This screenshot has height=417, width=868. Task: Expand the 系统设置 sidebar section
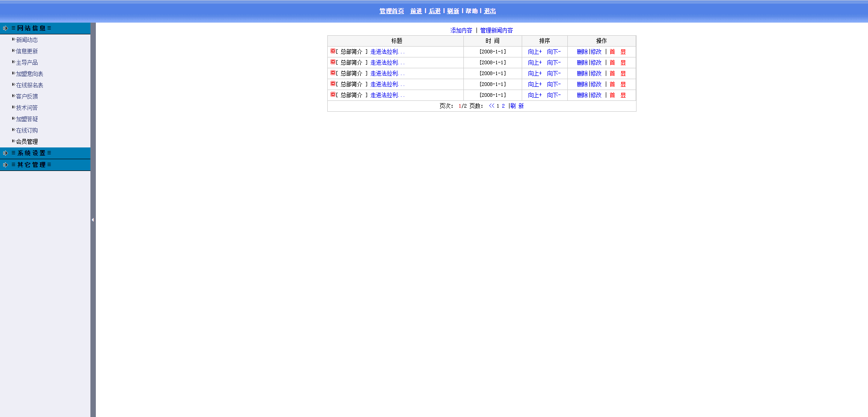pos(45,153)
